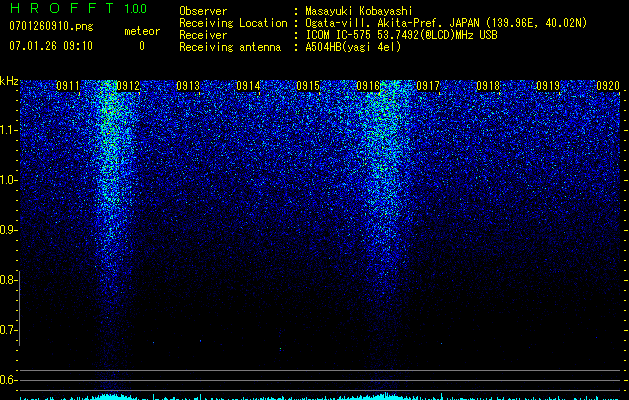Viewport: 629px width, 400px height.
Task: Click the meteor count value 0
Action: 142,46
